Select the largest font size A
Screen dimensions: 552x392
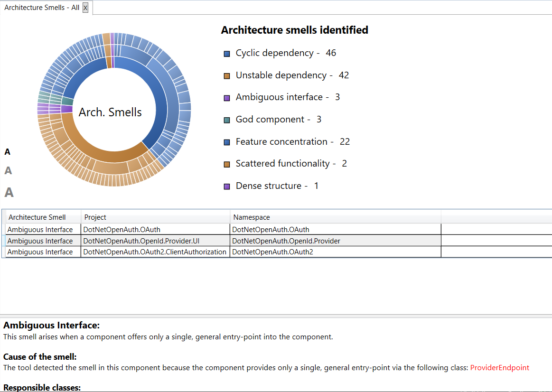click(x=9, y=192)
